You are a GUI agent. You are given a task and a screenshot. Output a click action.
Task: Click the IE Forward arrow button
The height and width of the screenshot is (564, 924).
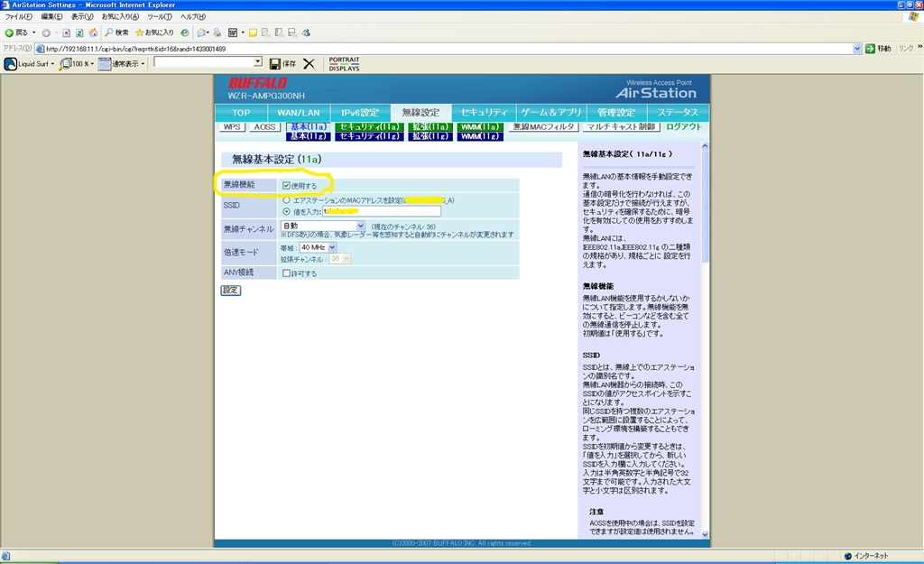click(x=45, y=33)
